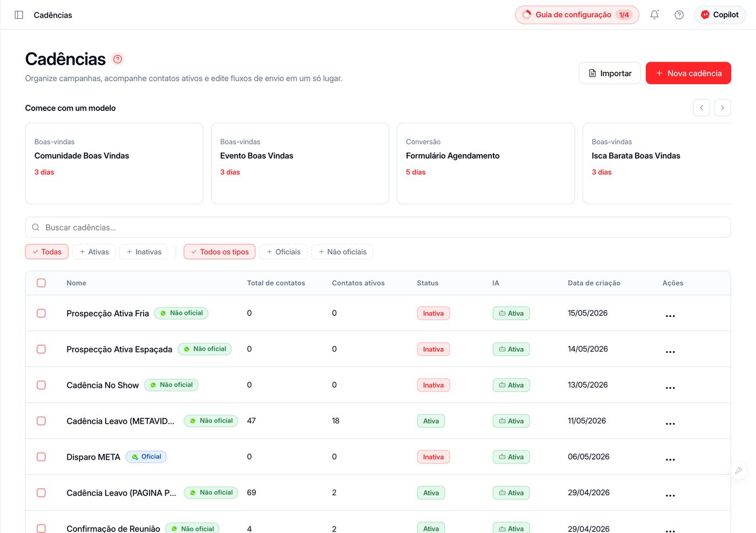Open the Disparo META cadence

[x=93, y=457]
